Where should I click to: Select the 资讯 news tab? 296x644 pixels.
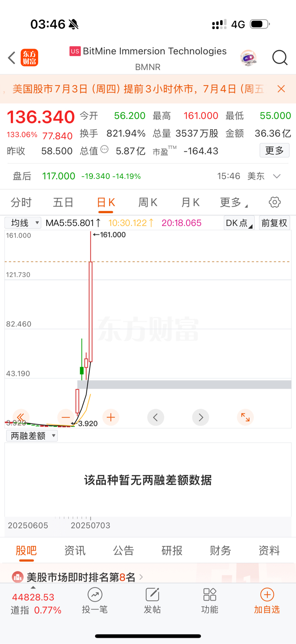(x=75, y=550)
